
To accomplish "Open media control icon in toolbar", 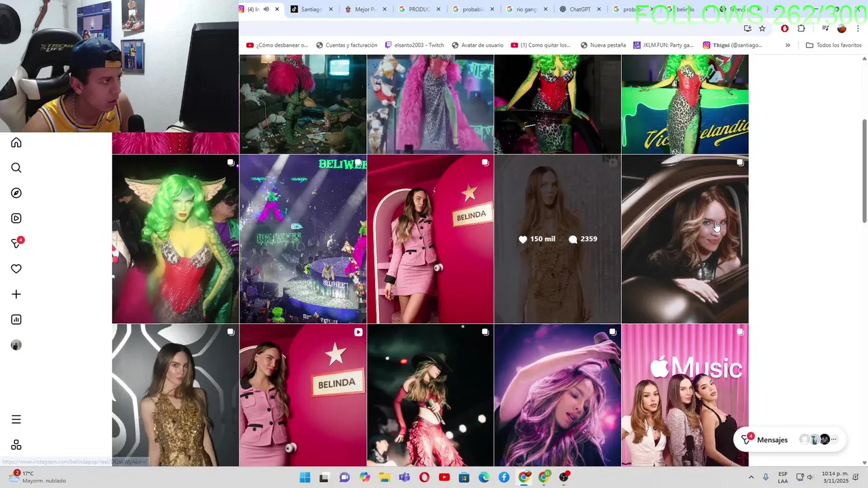I will tap(825, 28).
